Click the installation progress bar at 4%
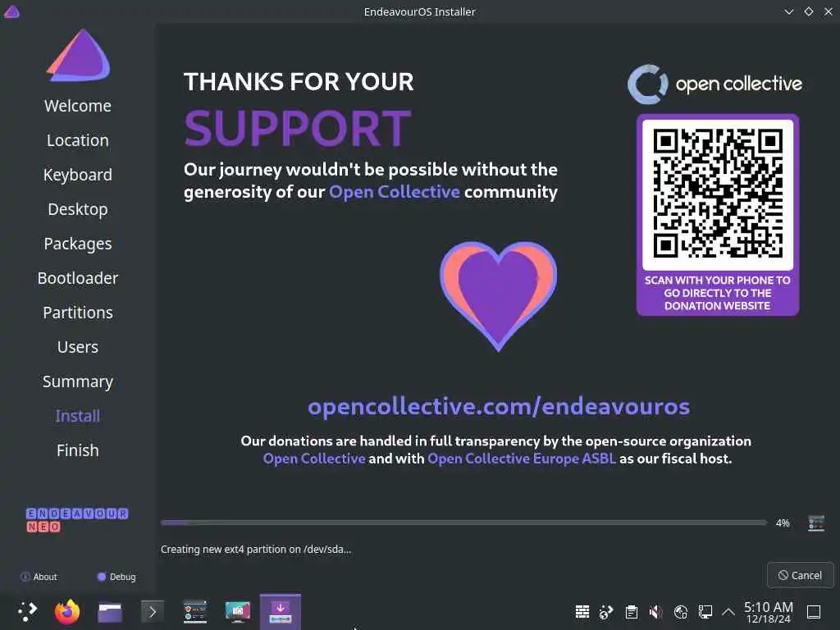The width and height of the screenshot is (840, 630). [x=463, y=523]
